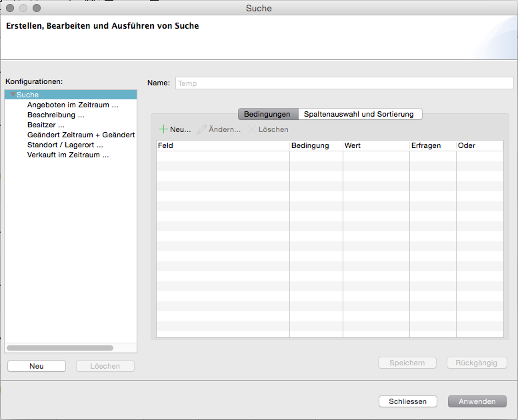
Task: Select 'Besitzer ...' configuration
Action: click(45, 125)
